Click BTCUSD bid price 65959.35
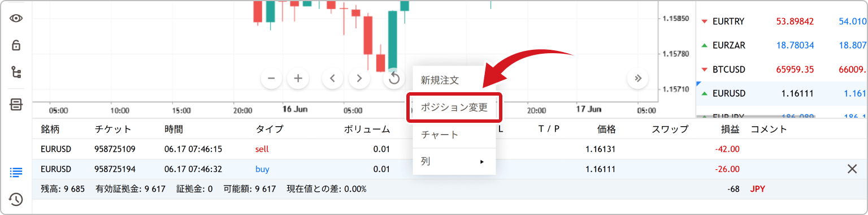The height and width of the screenshot is (215, 868). point(795,70)
